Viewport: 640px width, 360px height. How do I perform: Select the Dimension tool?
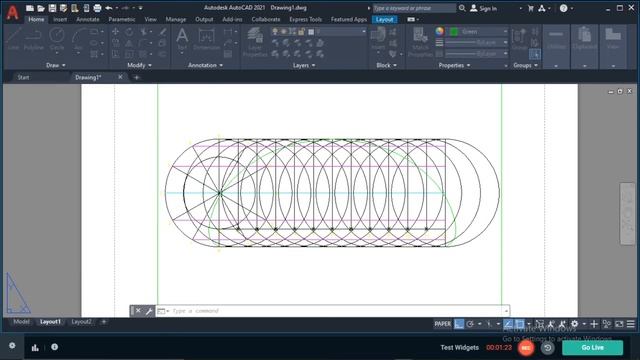pos(207,39)
